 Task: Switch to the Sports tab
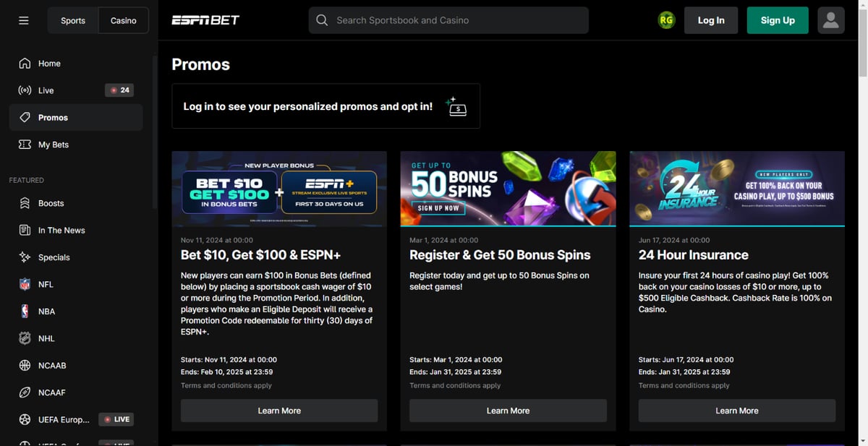[x=73, y=20]
